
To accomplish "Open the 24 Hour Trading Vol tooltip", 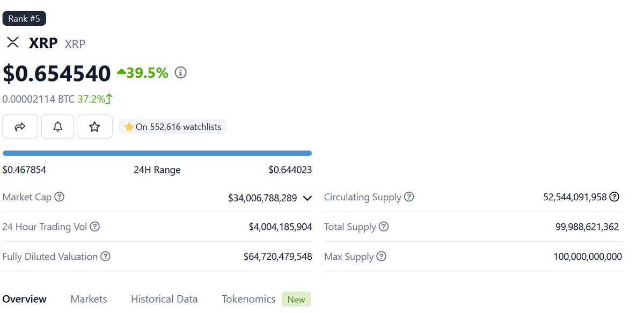I will point(96,227).
